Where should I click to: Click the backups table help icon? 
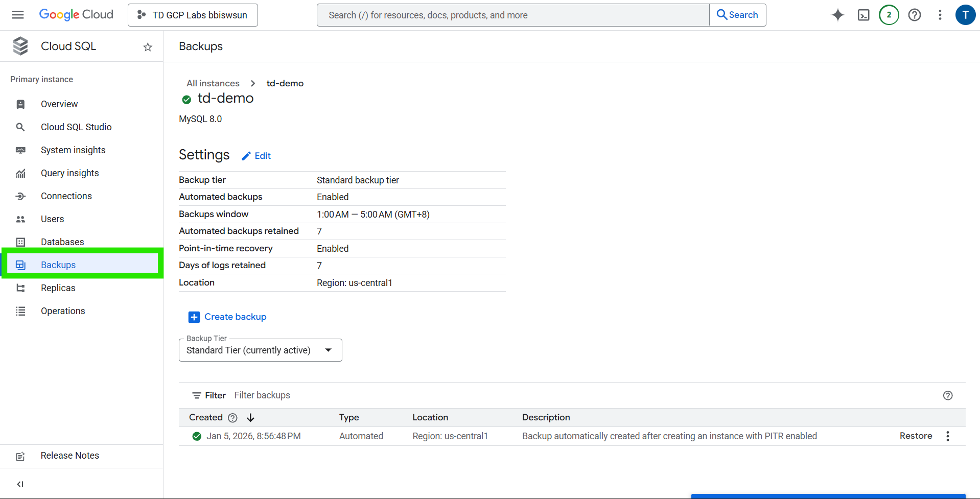point(947,395)
